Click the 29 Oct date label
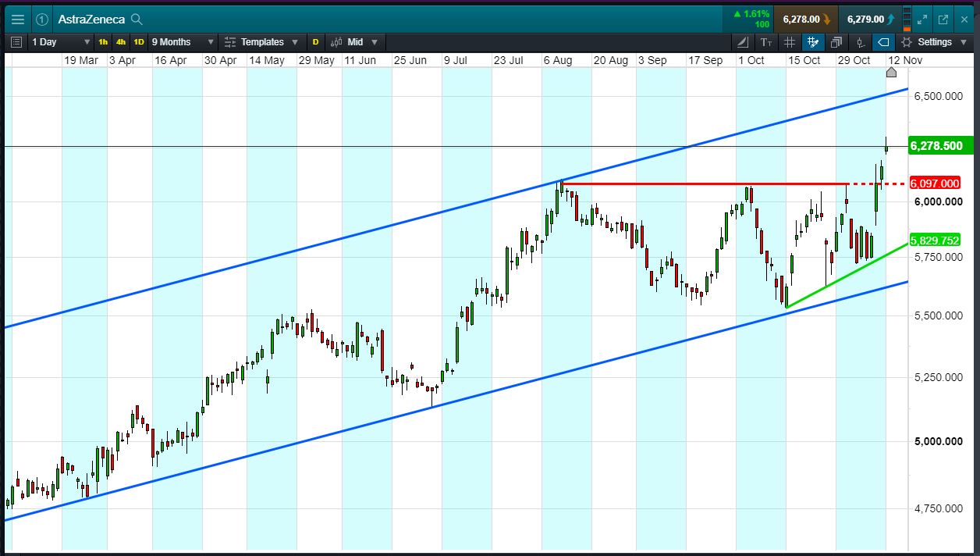This screenshot has width=980, height=556. pos(853,60)
